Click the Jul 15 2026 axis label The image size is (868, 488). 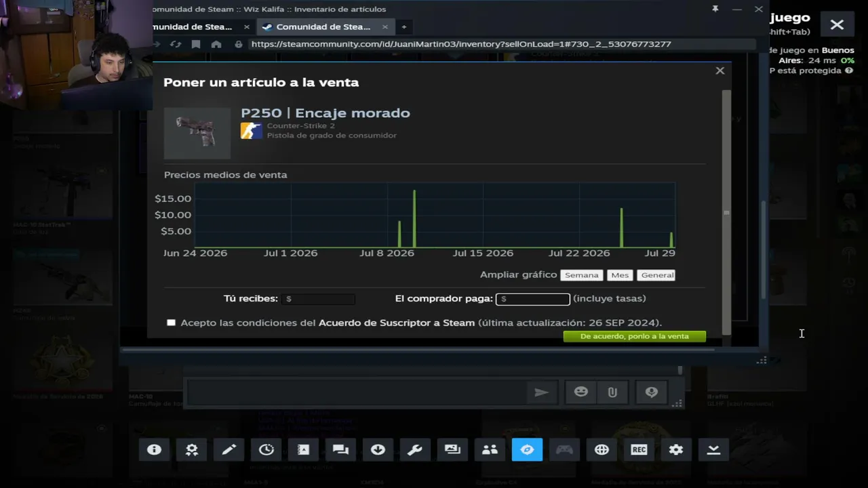(x=483, y=253)
